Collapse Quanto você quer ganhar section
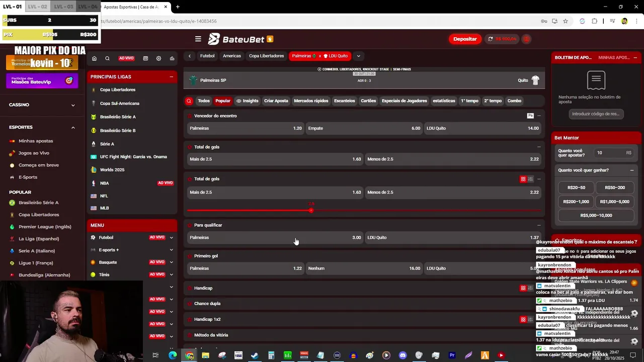The image size is (644, 362). pyautogui.click(x=632, y=170)
